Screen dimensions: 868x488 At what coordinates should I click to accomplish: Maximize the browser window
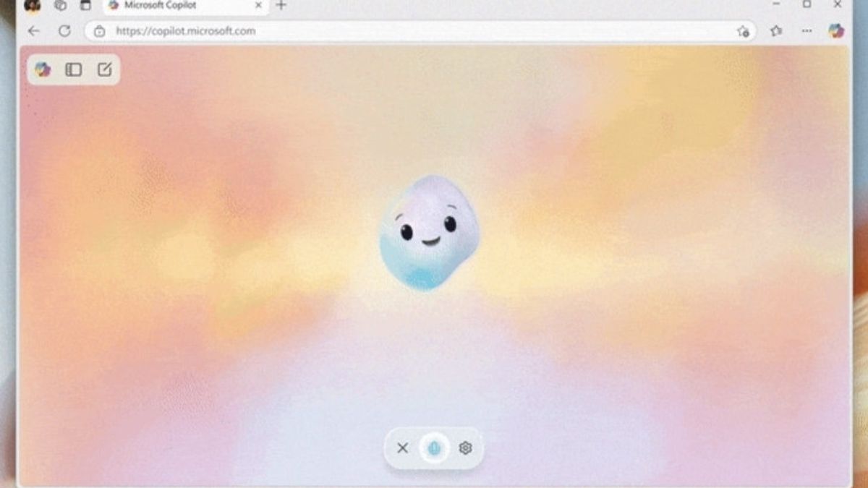click(807, 5)
